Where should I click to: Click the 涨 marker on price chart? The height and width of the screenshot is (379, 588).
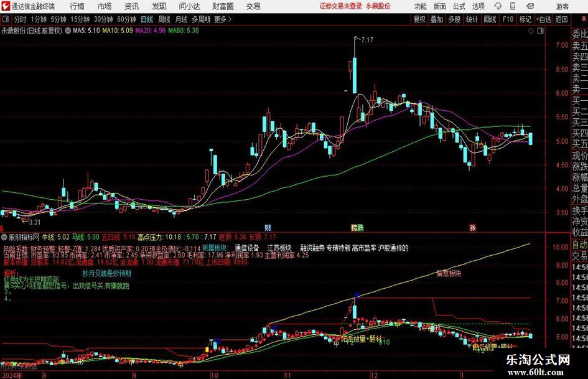pyautogui.click(x=472, y=227)
